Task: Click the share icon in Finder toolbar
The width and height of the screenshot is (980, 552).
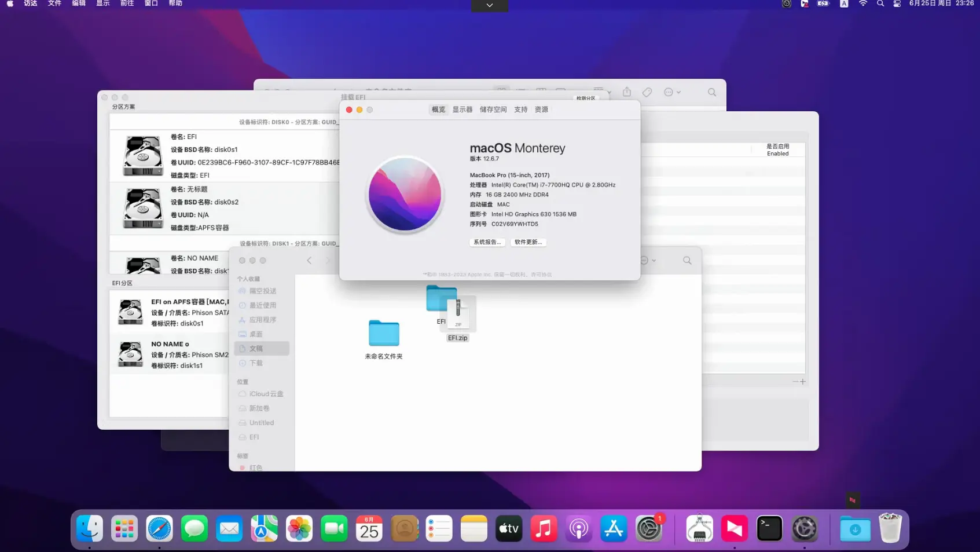Action: [x=627, y=92]
